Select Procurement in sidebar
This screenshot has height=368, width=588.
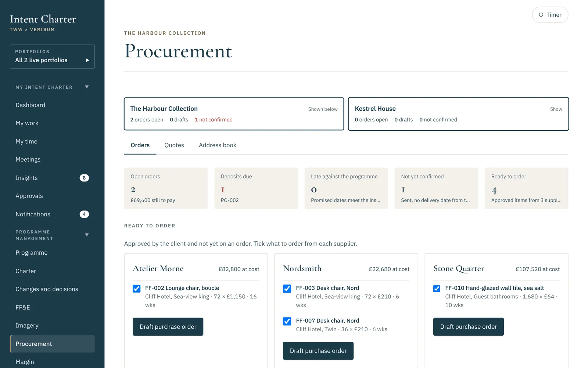tap(52, 344)
